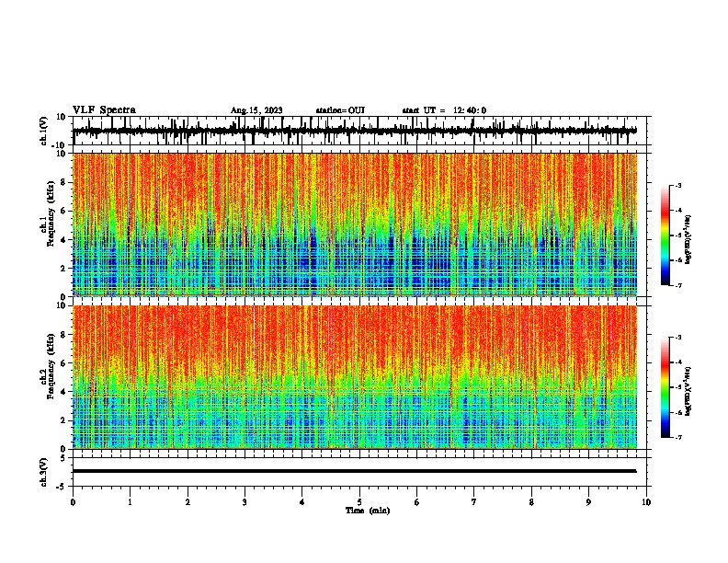Select the "start UT = 12:40:0" text
The width and height of the screenshot is (728, 563).
(444, 110)
